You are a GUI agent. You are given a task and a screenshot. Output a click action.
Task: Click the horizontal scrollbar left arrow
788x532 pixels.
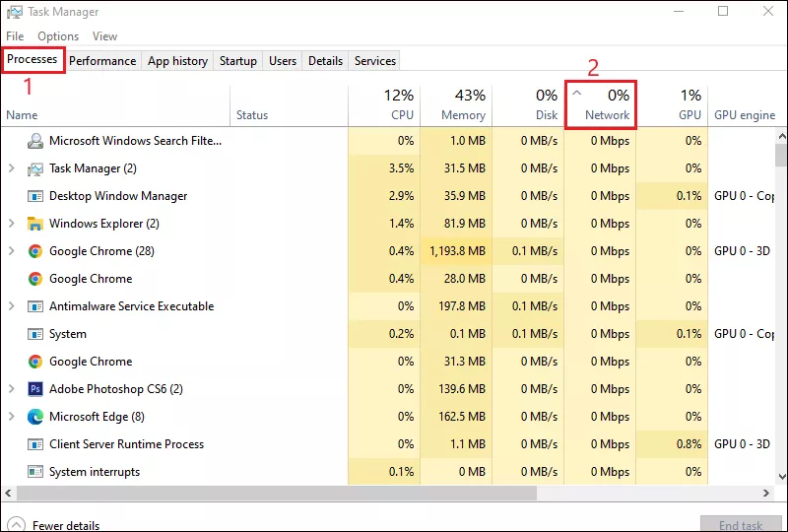[x=8, y=493]
